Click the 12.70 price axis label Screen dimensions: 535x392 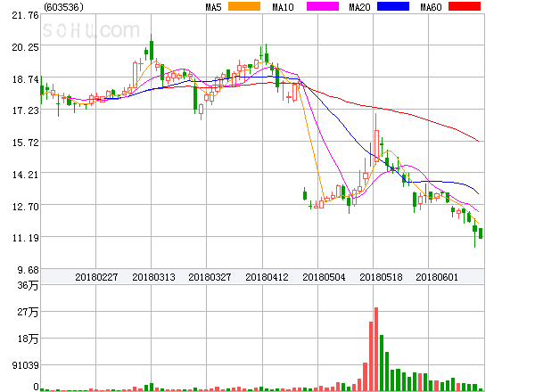(25, 207)
